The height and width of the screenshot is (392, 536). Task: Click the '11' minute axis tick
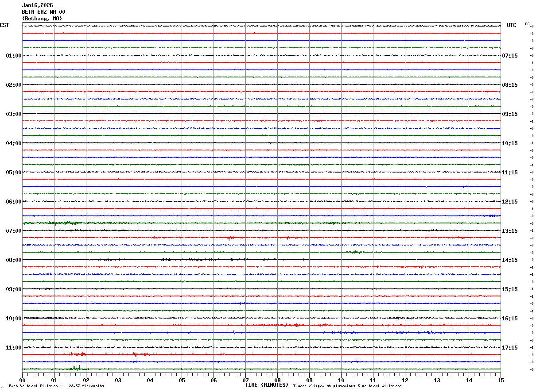coord(373,380)
